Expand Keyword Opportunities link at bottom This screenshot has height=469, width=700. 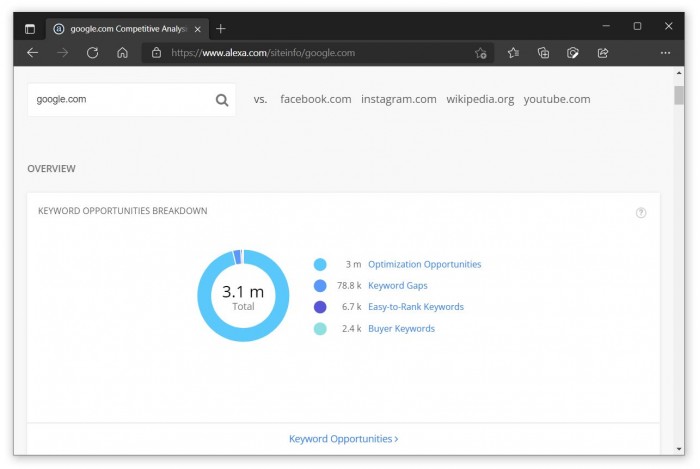[343, 439]
